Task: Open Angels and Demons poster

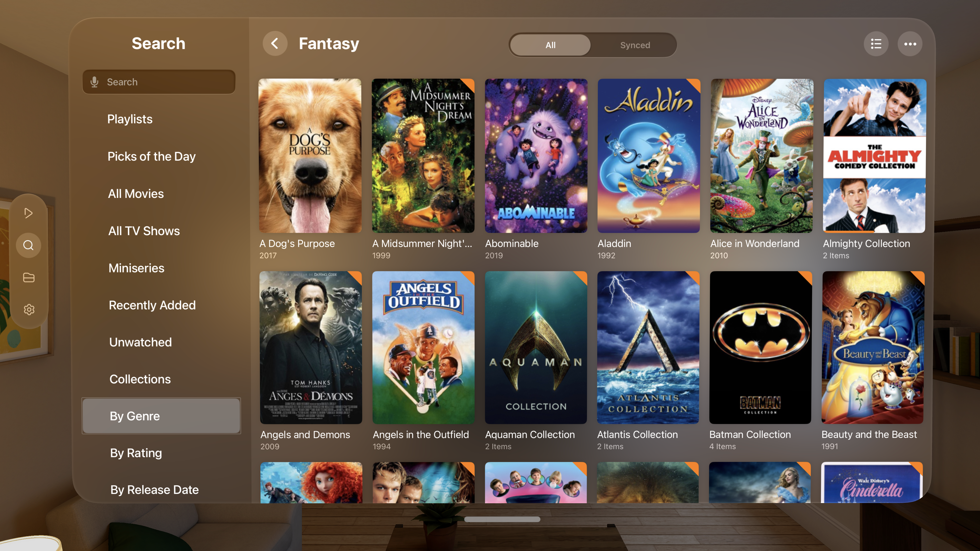Action: click(x=311, y=347)
